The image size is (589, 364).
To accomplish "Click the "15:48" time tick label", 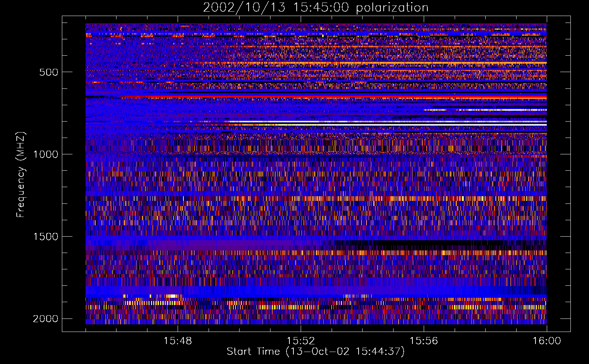I will point(178,341).
